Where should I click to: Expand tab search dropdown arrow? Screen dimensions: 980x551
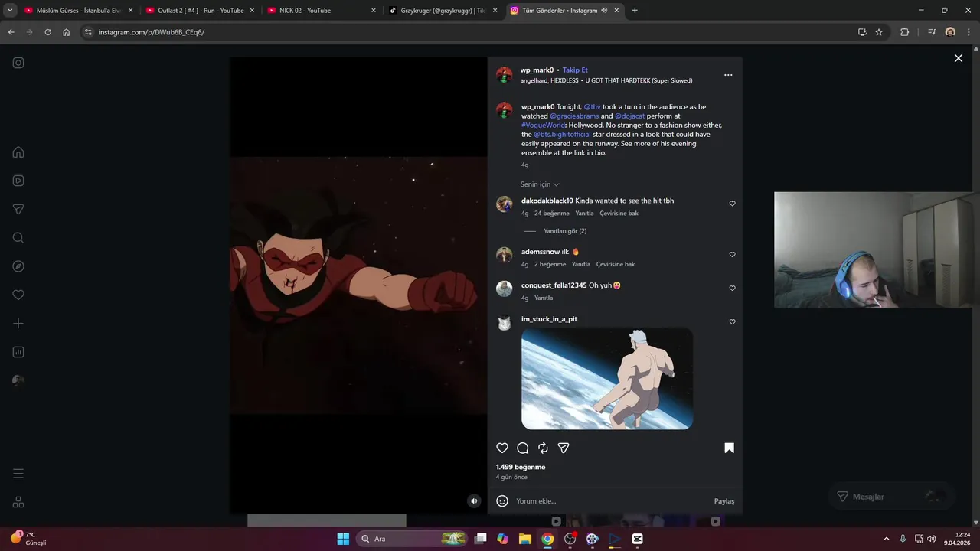pos(10,11)
